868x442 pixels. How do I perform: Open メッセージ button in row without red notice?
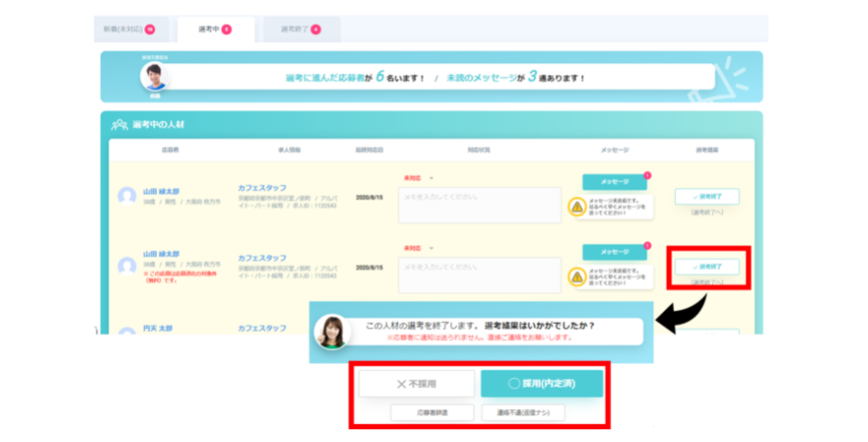click(x=615, y=181)
